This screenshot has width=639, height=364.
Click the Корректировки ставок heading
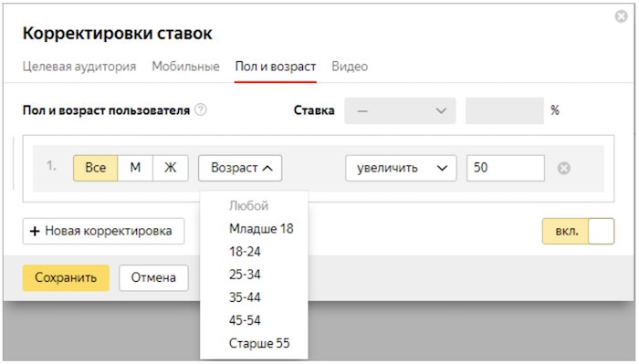tap(118, 34)
